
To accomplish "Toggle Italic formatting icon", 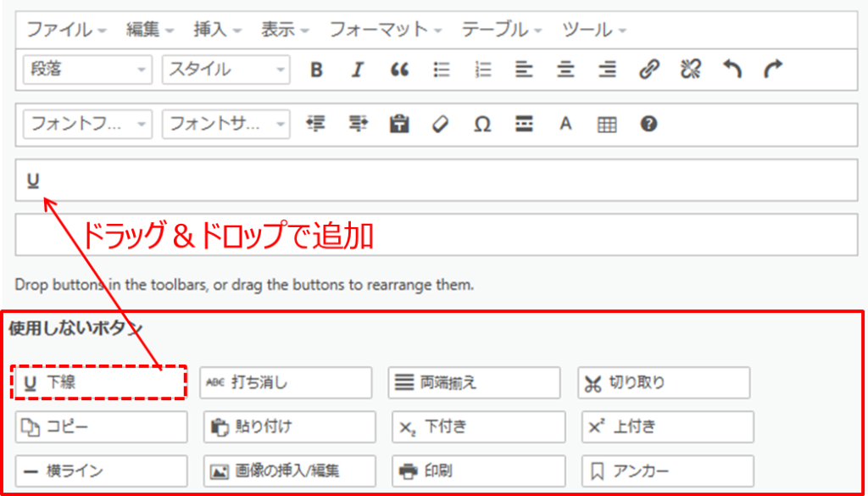I will pyautogui.click(x=358, y=70).
